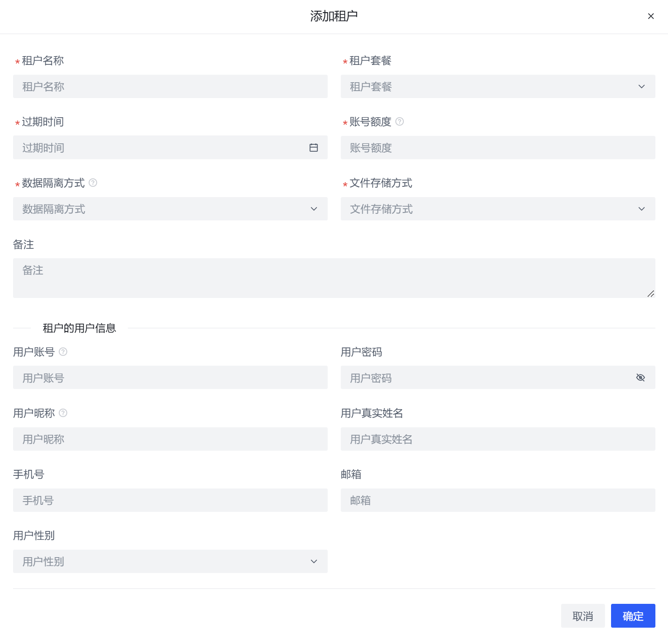668x644 pixels.
Task: Focus the 过期时间 date input
Action: (x=170, y=148)
